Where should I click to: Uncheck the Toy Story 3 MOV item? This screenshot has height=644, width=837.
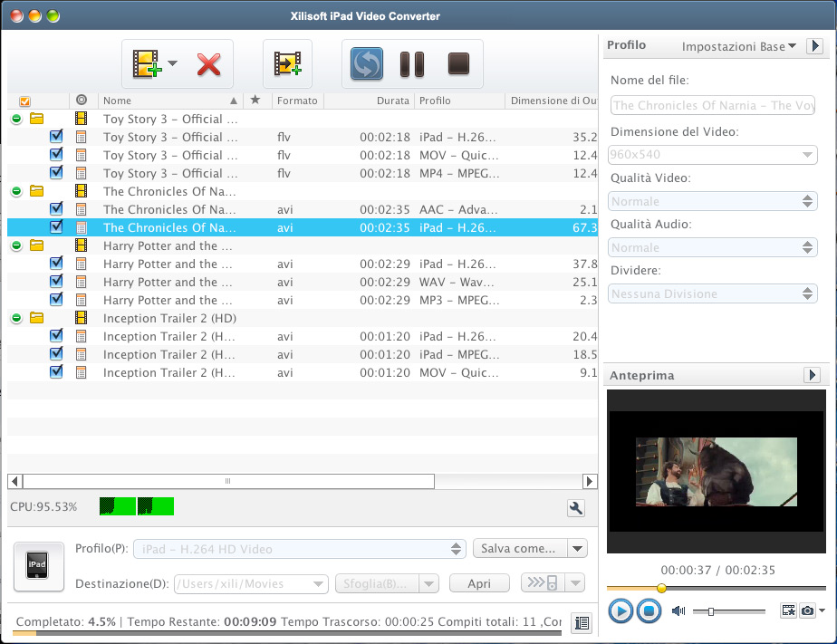56,155
